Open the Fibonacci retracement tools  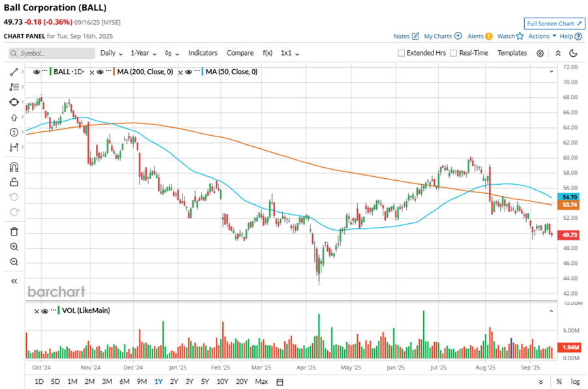click(14, 87)
